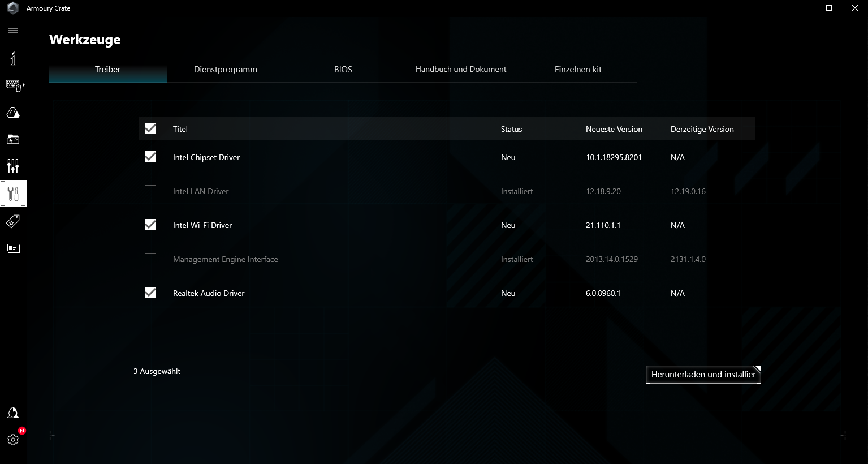Uncheck the Intel Wi-Fi Driver checkbox
868x464 pixels.
point(150,225)
